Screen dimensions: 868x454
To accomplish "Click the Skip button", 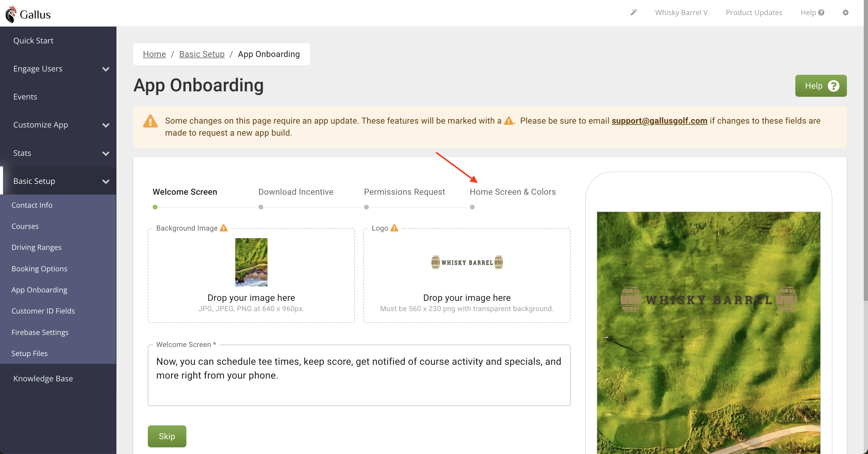I will (x=167, y=436).
